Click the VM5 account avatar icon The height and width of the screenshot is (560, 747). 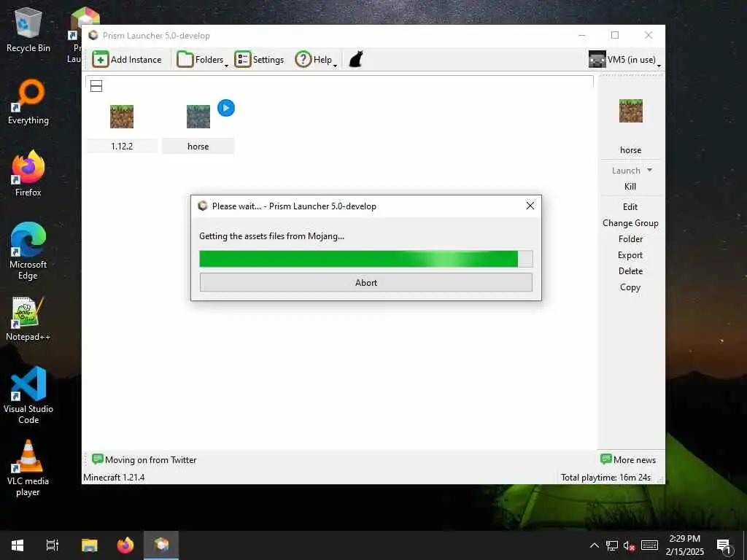point(597,60)
